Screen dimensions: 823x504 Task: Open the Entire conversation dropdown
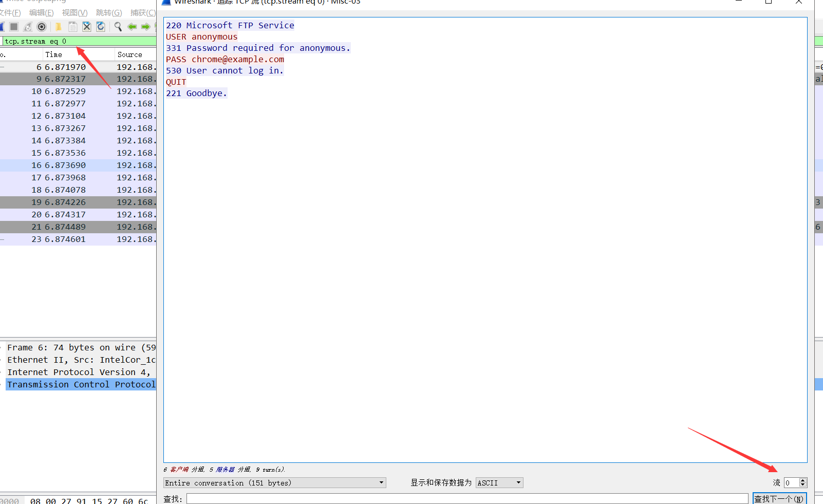(x=275, y=483)
